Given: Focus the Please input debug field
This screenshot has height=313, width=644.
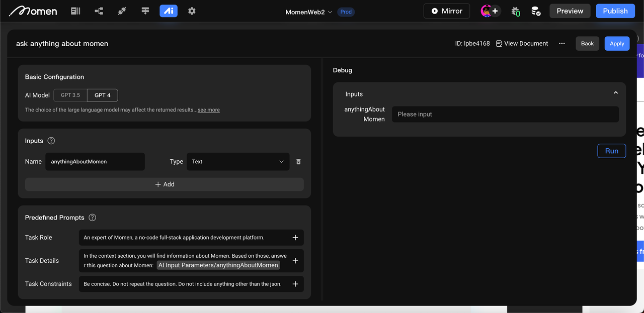Looking at the screenshot, I should [x=505, y=114].
